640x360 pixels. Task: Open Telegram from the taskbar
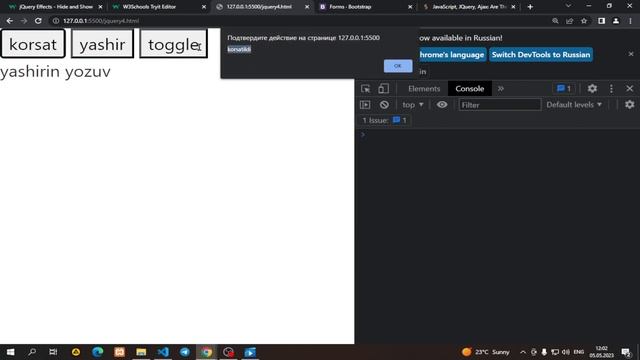pyautogui.click(x=184, y=352)
